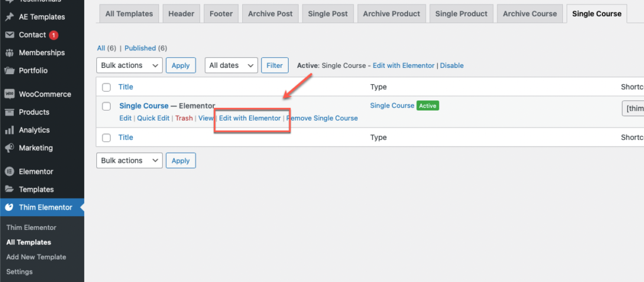The width and height of the screenshot is (644, 282).
Task: Click the bottom Apply button
Action: pyautogui.click(x=180, y=161)
